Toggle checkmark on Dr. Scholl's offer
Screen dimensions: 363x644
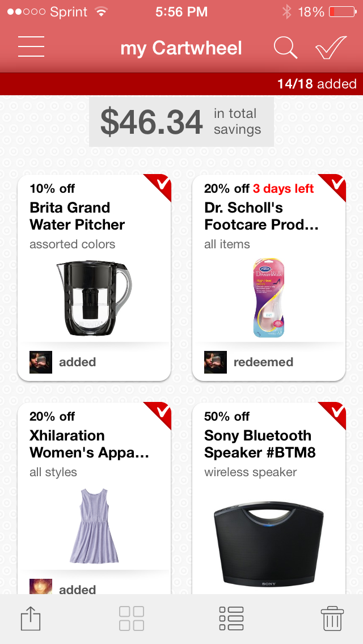[336, 185]
